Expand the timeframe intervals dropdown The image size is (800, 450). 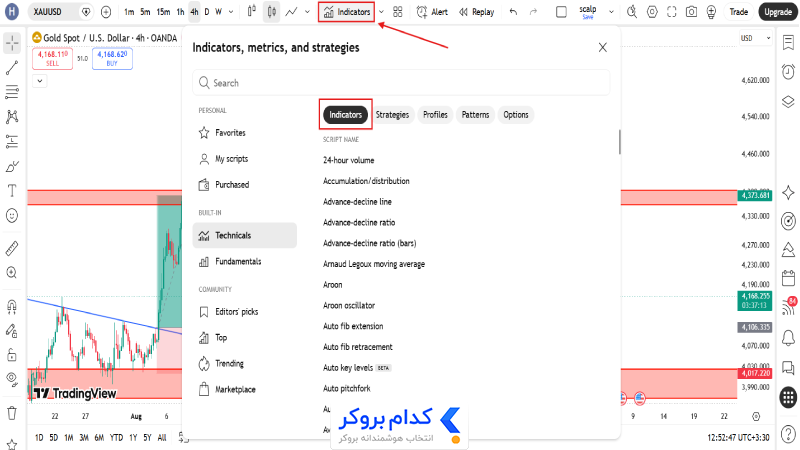tap(231, 12)
